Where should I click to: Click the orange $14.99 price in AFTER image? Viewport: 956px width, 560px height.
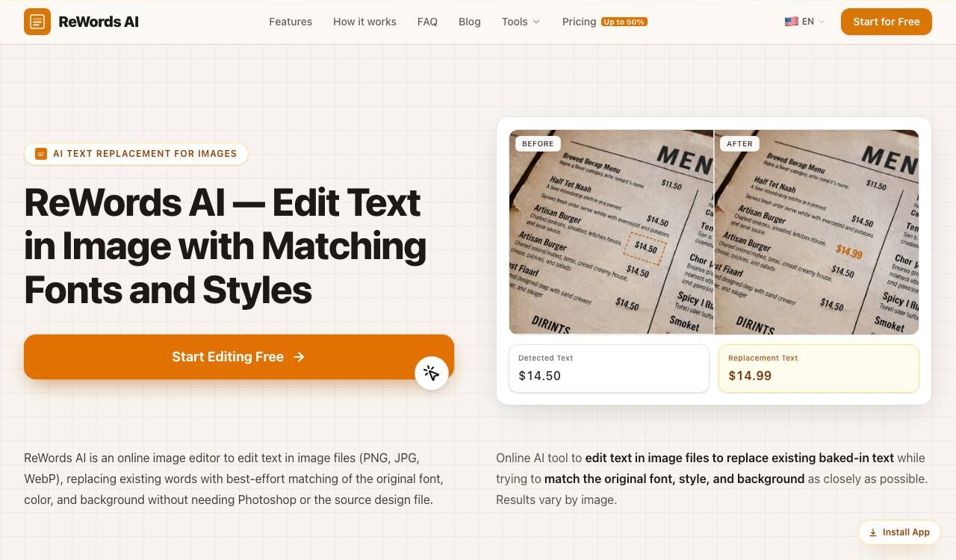coord(849,252)
